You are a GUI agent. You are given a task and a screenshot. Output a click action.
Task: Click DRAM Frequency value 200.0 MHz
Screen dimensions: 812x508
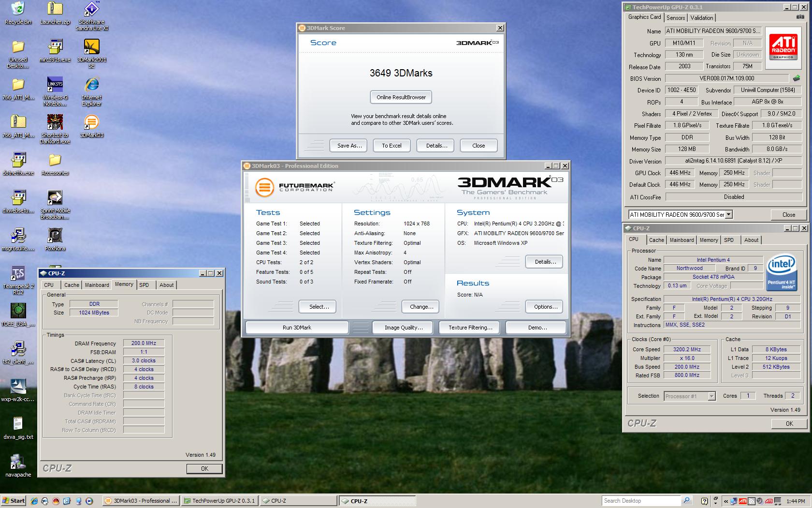click(x=144, y=343)
